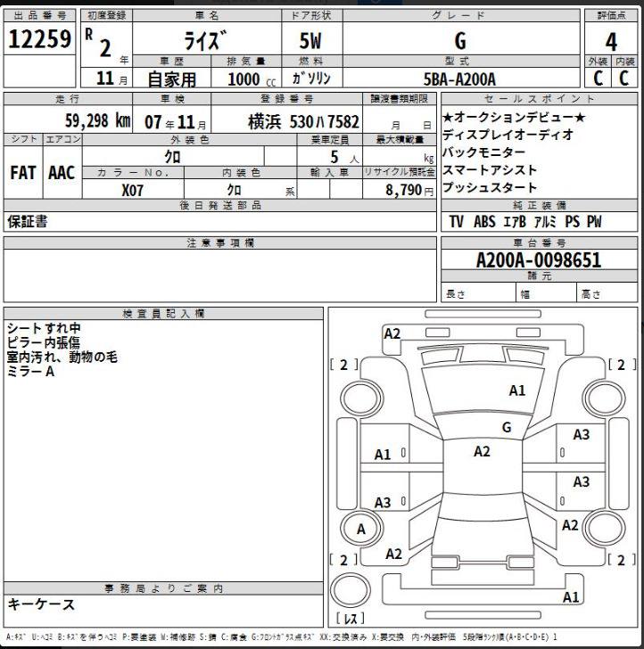Screen dimensions: 644x649
Task: Select TV in the 純正装備 row
Action: (456, 222)
